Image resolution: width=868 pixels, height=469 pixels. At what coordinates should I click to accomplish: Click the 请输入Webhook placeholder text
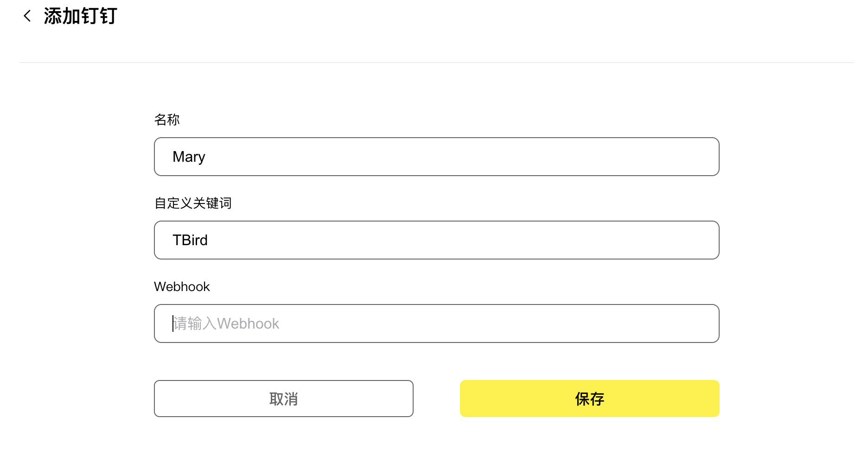pos(226,323)
